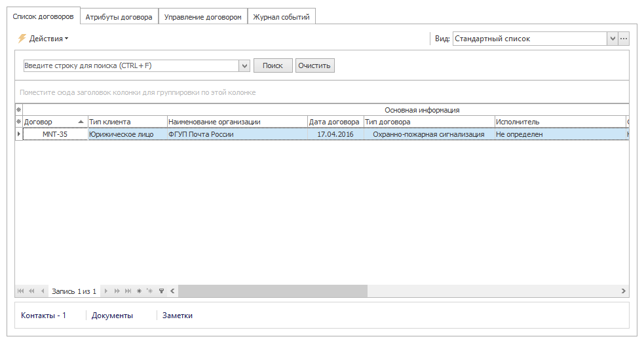Click the horizontal scrollbar right arrow
This screenshot has height=343, width=644.
624,291
